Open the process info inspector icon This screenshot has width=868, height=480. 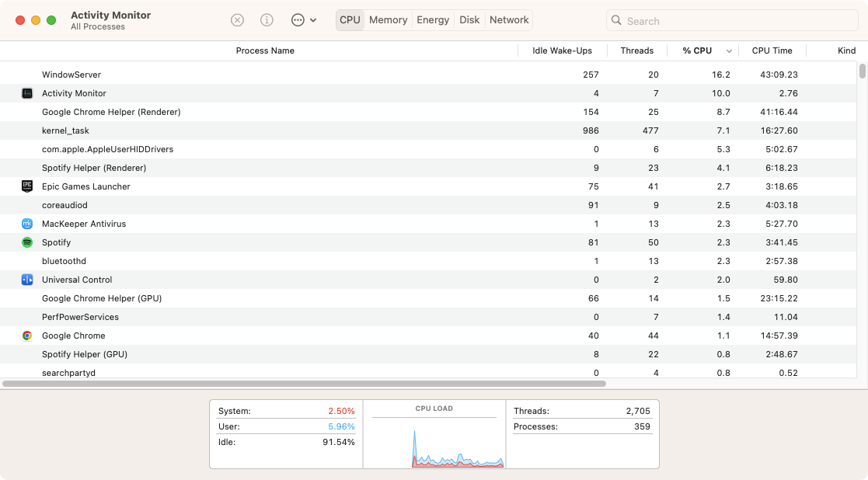tap(267, 20)
